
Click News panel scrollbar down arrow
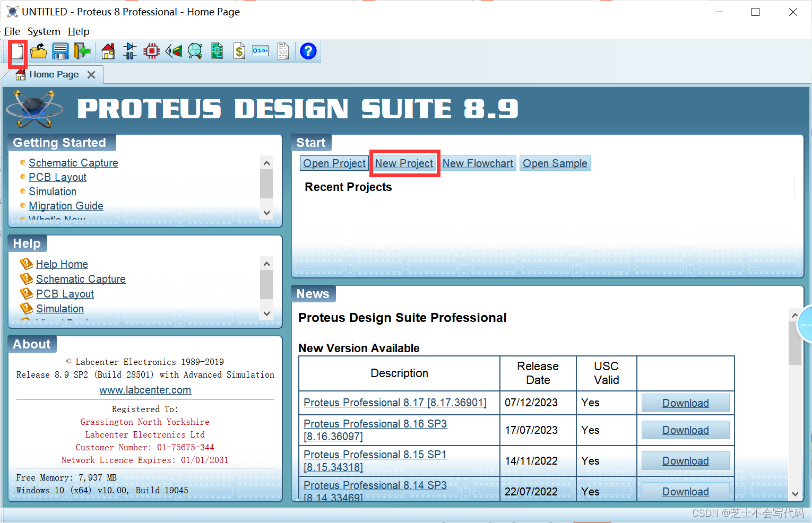pyautogui.click(x=795, y=494)
